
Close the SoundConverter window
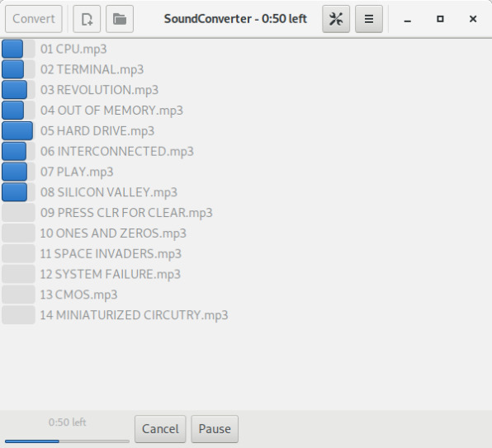(473, 19)
